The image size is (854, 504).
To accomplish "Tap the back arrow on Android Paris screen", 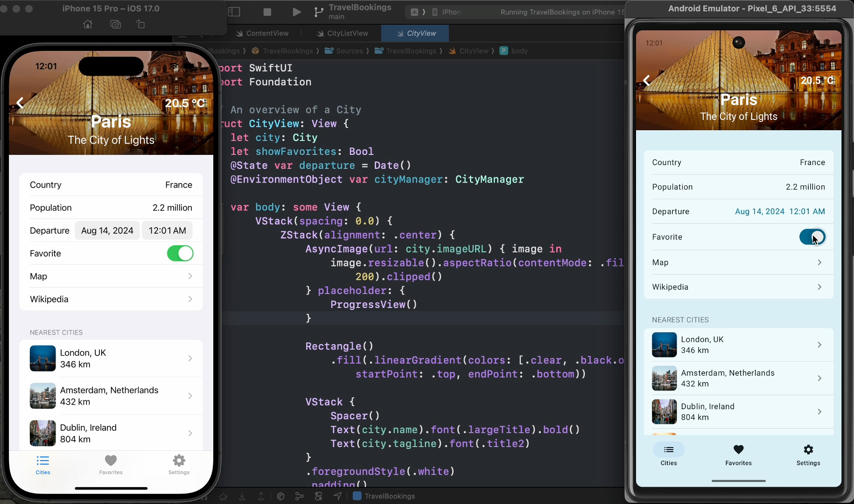I will (646, 81).
